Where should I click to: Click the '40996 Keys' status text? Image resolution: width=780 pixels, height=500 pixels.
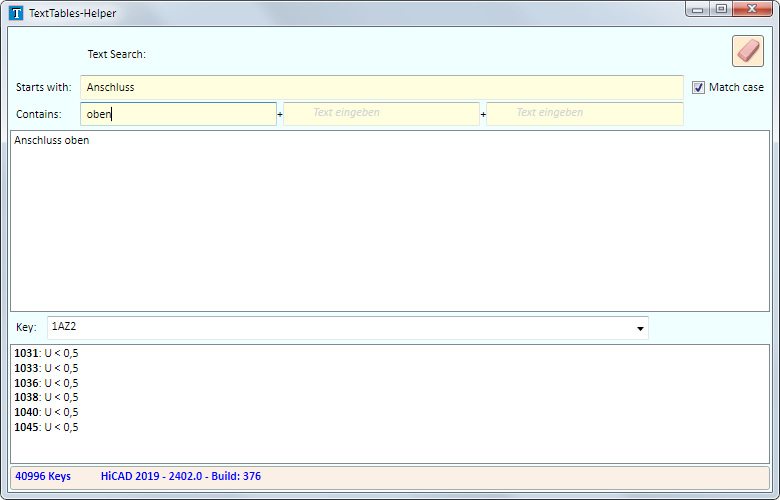pyautogui.click(x=43, y=476)
